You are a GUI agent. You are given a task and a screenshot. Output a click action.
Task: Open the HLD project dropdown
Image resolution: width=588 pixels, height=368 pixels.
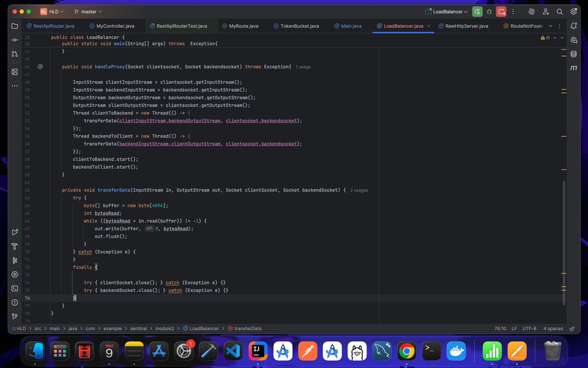coord(52,11)
